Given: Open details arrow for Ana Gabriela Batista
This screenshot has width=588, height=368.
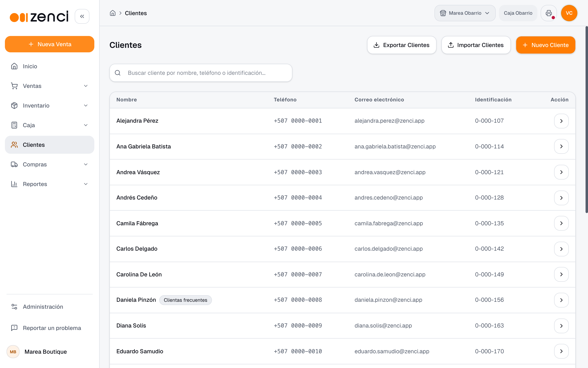Looking at the screenshot, I should [561, 147].
